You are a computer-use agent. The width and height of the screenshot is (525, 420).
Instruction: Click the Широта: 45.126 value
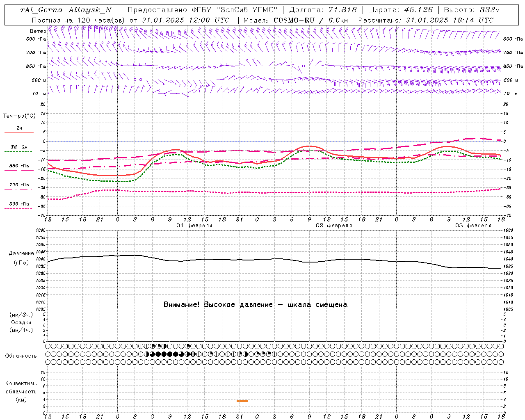(x=400, y=10)
